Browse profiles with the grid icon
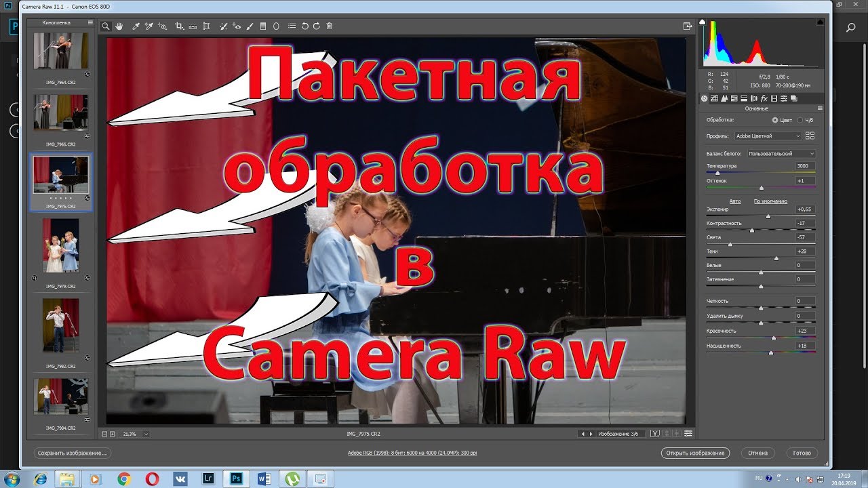The height and width of the screenshot is (488, 868). [810, 136]
